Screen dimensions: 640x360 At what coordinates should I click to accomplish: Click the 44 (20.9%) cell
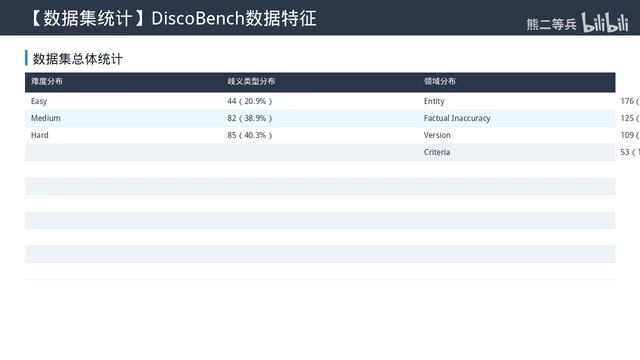[250, 101]
